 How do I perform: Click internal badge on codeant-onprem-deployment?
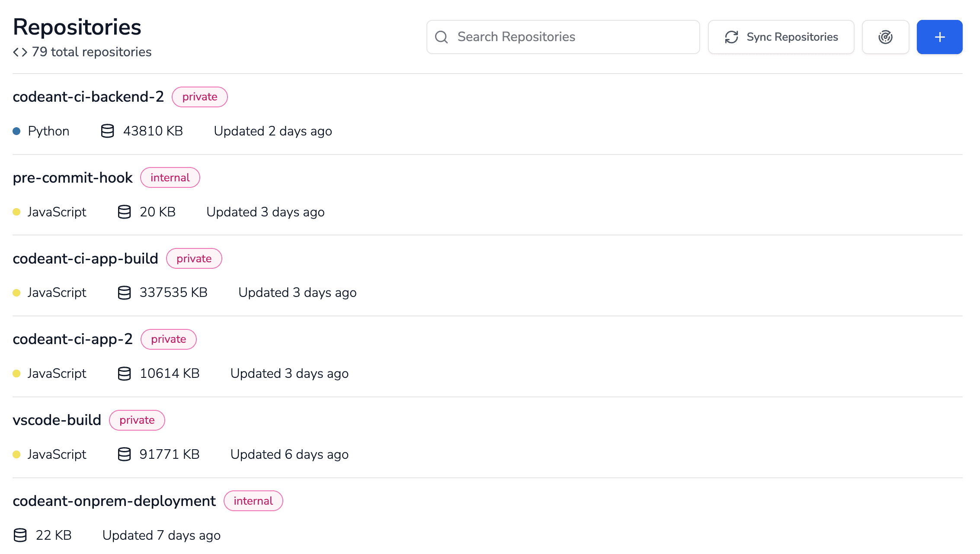tap(253, 501)
